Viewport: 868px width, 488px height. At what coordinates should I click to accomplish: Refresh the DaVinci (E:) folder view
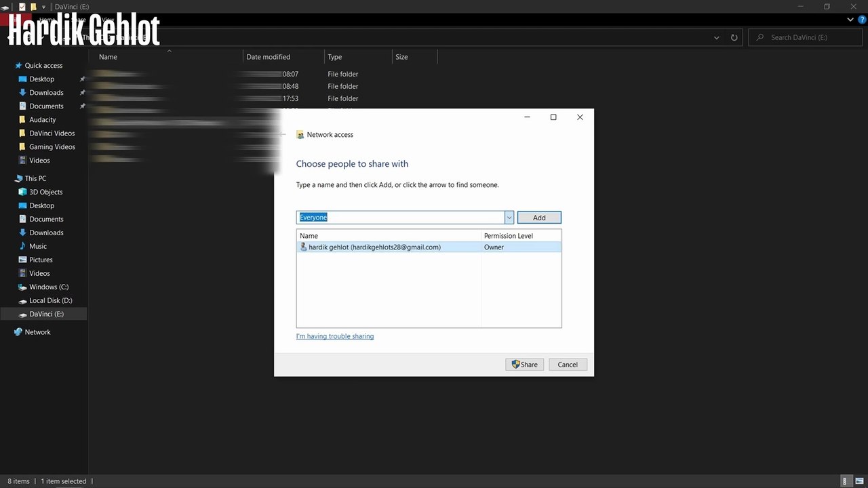[734, 38]
